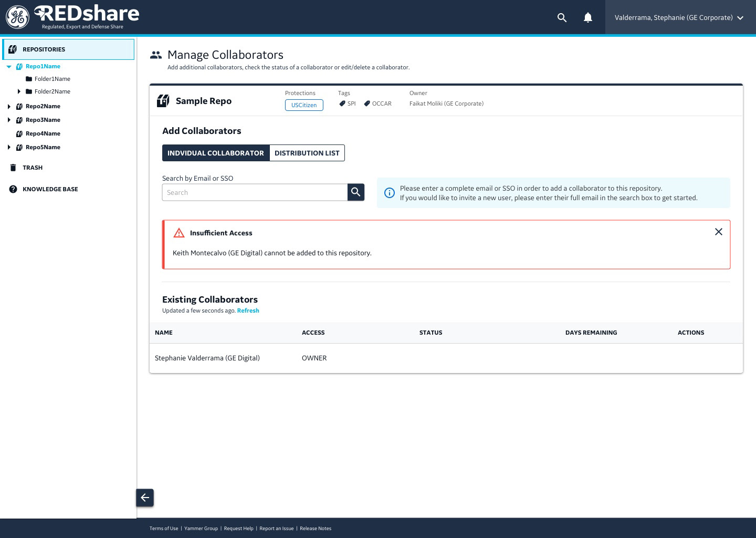Expand the Folder2Name arrow
This screenshot has height=538, width=756.
tap(19, 91)
